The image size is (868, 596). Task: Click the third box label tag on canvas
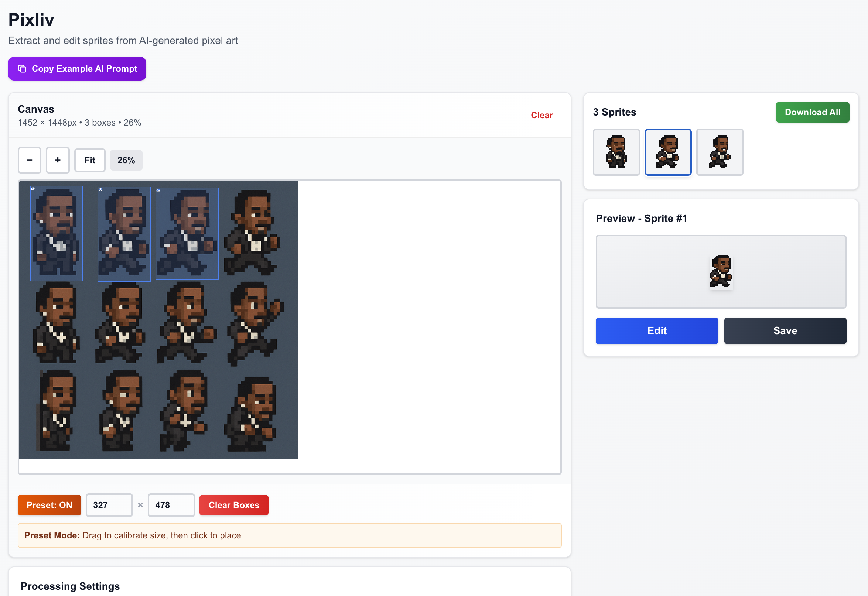click(x=158, y=190)
